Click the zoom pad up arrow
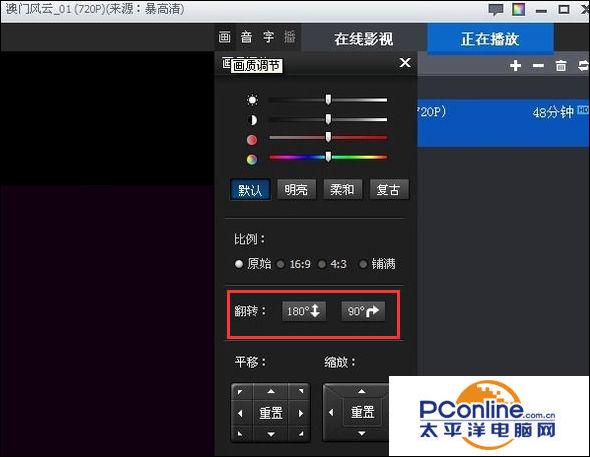The width and height of the screenshot is (590, 457). (362, 392)
